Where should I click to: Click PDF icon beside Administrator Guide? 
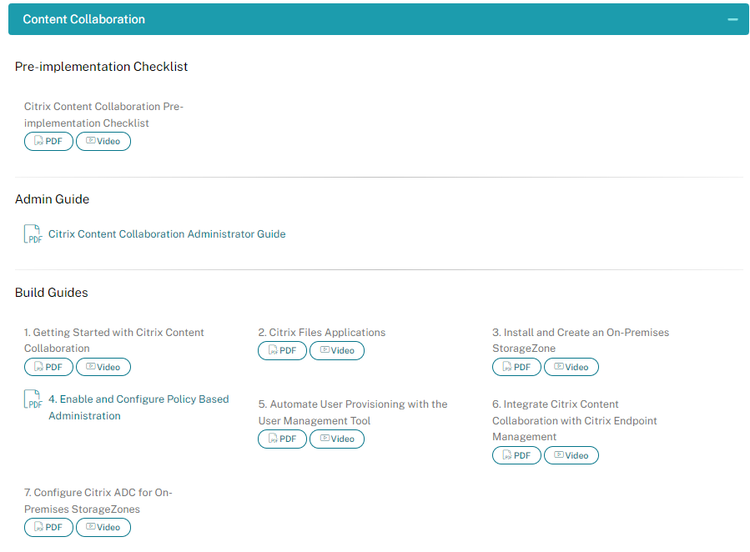point(33,234)
